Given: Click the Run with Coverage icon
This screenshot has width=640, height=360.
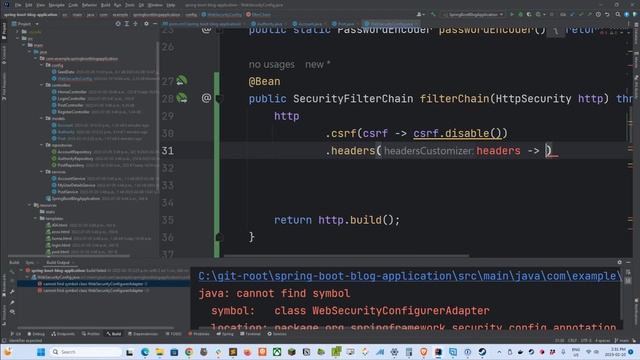Looking at the screenshot, I should coord(529,14).
